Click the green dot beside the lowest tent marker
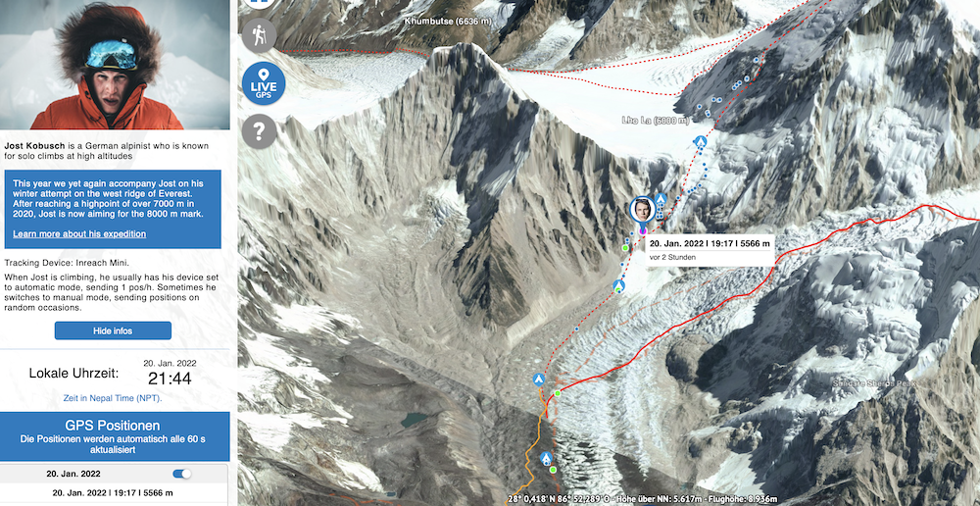Viewport: 980px width, 506px height. click(553, 469)
